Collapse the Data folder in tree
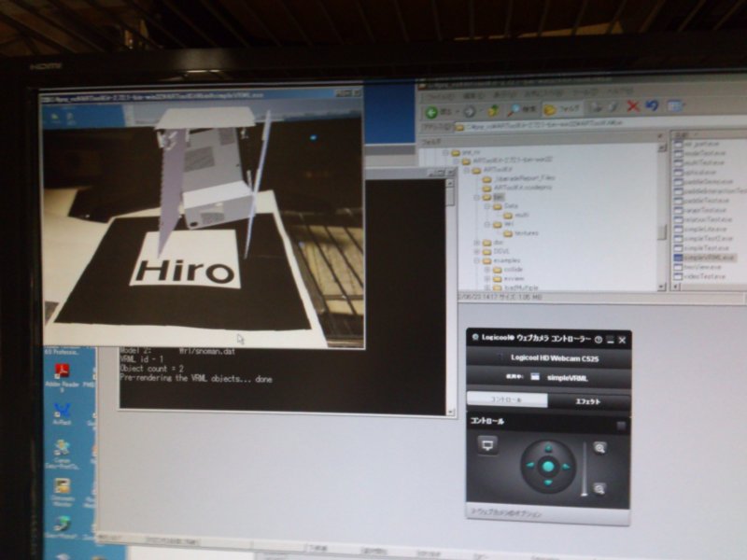Image resolution: width=747 pixels, height=560 pixels. tap(486, 206)
